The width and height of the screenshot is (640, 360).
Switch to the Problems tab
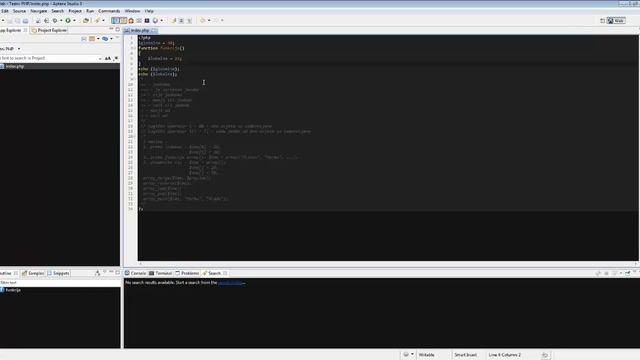187,273
